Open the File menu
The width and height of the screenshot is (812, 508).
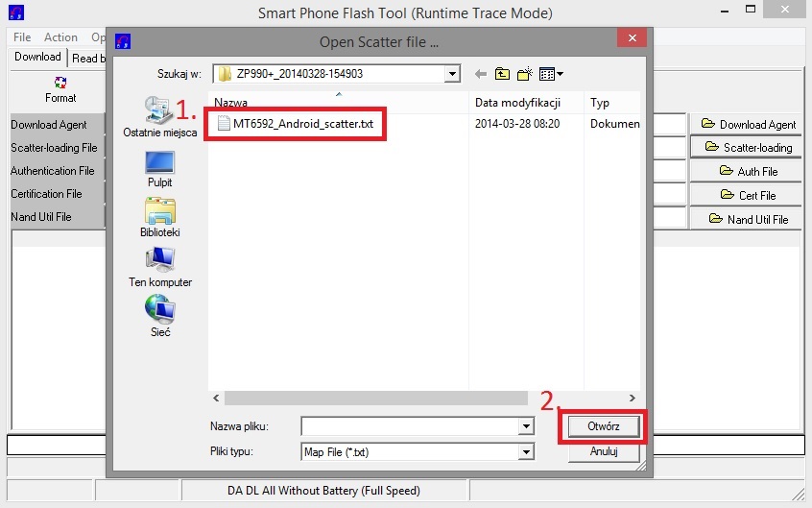(x=22, y=37)
